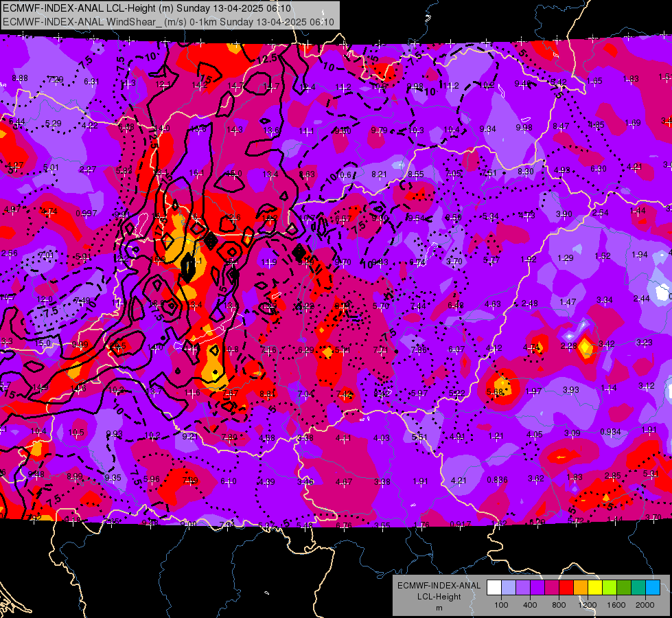Click the '6.31' wind shear value
This screenshot has height=618, width=672.
(91, 82)
